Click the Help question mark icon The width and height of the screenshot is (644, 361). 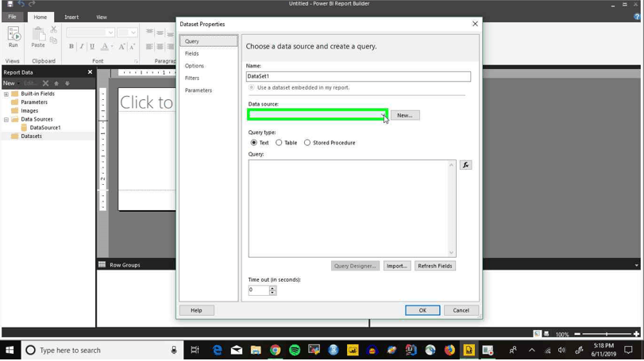coord(637,17)
